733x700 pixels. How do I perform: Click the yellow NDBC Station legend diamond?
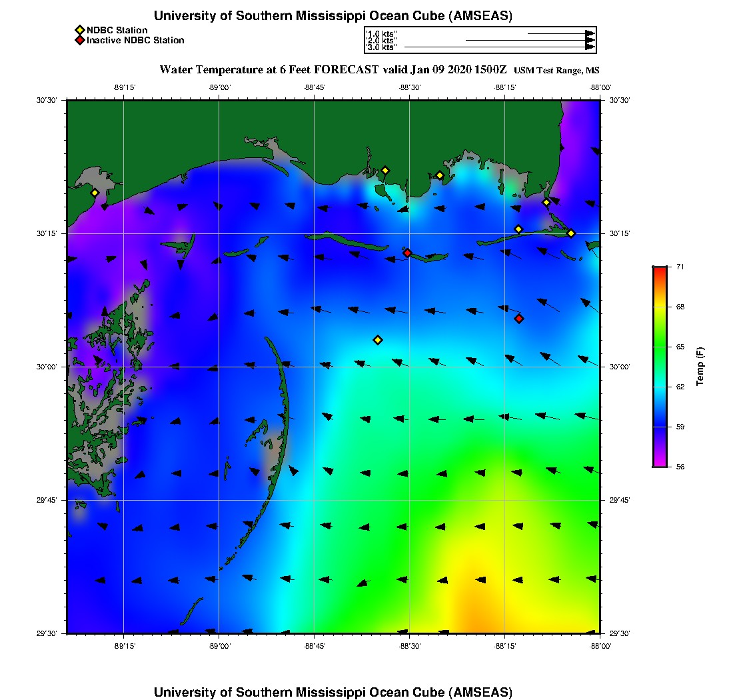tap(79, 30)
